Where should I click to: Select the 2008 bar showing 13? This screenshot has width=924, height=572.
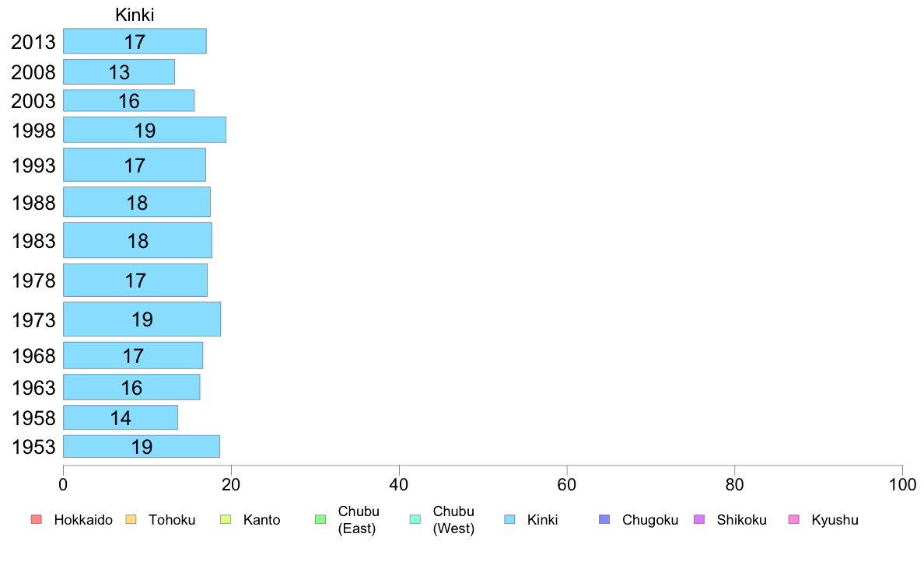click(x=118, y=72)
